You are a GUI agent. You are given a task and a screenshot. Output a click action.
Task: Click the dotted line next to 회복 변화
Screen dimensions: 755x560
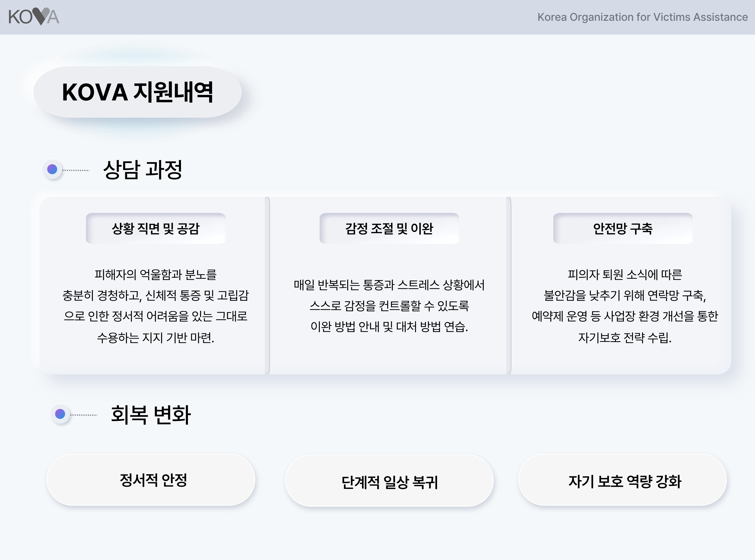click(x=84, y=415)
